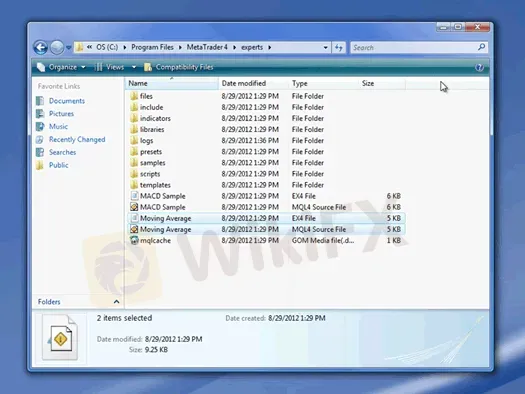Open Music favorite link
Image resolution: width=525 pixels, height=394 pixels.
(x=58, y=127)
